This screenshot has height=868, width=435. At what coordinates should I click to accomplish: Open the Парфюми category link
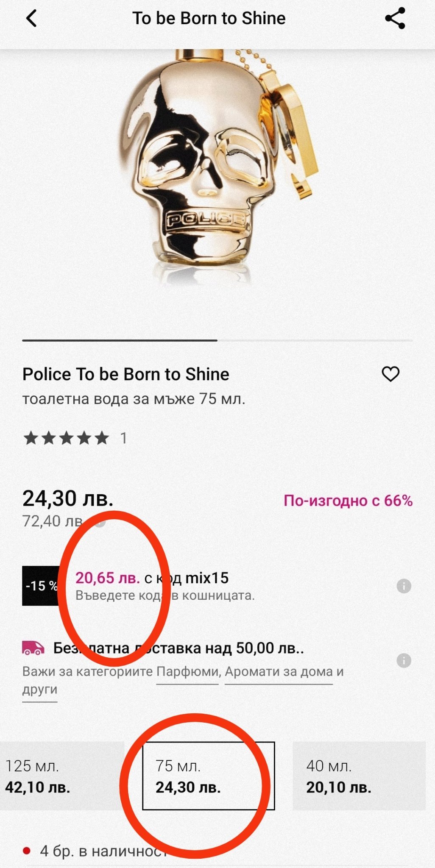pyautogui.click(x=187, y=672)
